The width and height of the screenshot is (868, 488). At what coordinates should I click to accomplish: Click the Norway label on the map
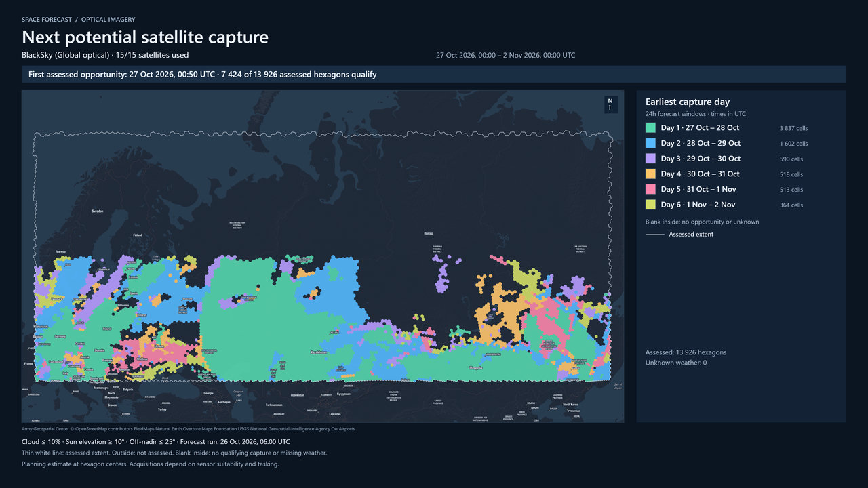pyautogui.click(x=61, y=252)
